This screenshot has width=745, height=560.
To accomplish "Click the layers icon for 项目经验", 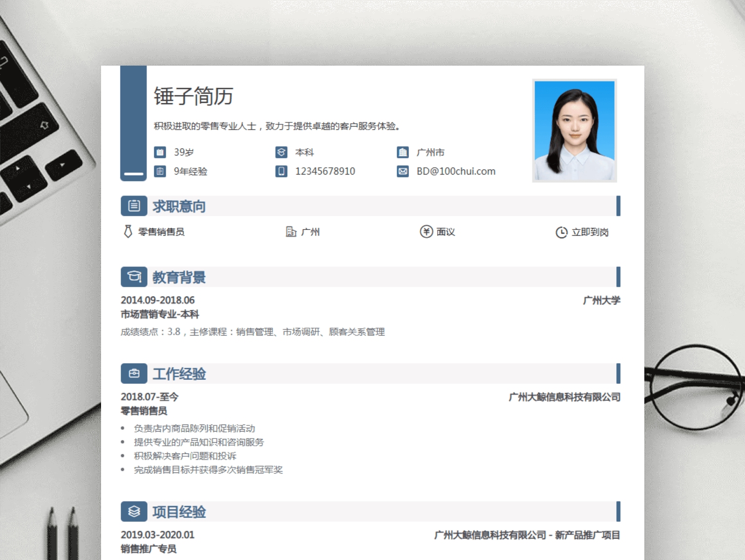I will tap(134, 512).
